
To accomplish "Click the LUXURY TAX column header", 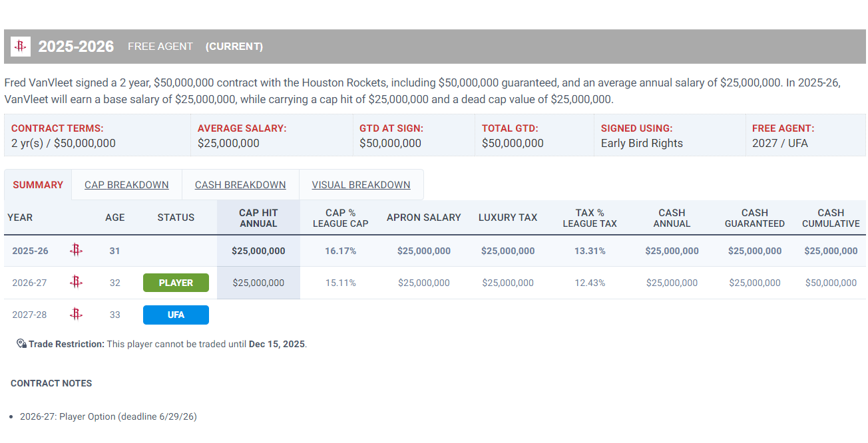I will [x=508, y=218].
